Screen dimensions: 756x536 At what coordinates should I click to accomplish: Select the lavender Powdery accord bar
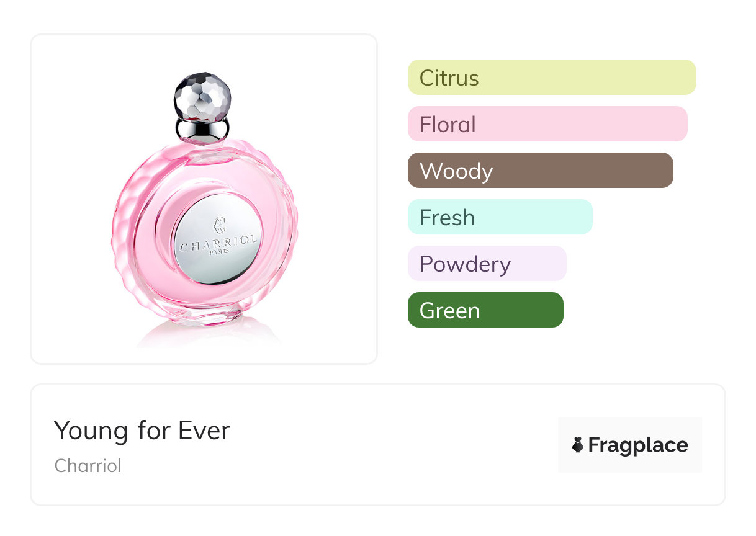click(x=487, y=264)
